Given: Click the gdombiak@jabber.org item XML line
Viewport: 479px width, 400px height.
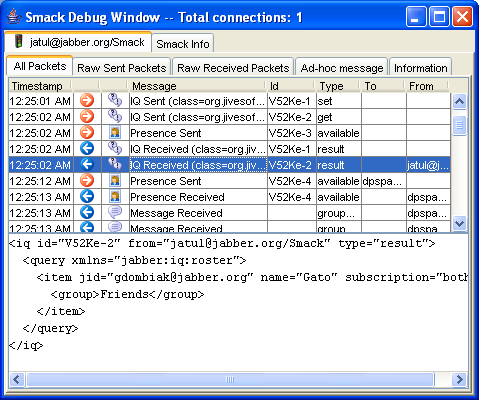Looking at the screenshot, I should point(252,277).
